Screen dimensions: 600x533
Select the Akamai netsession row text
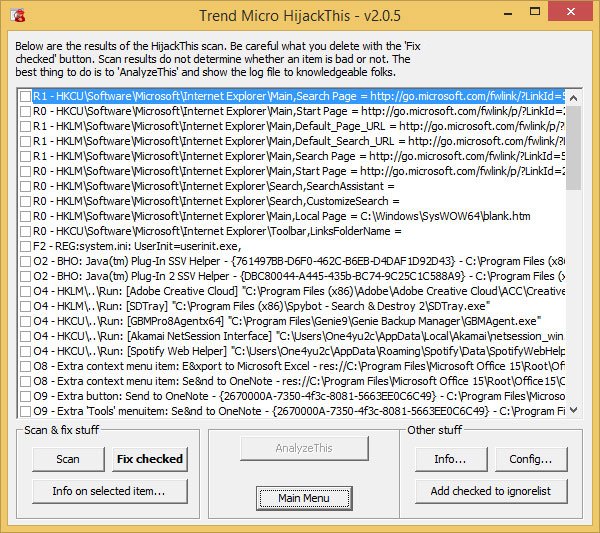tap(298, 336)
